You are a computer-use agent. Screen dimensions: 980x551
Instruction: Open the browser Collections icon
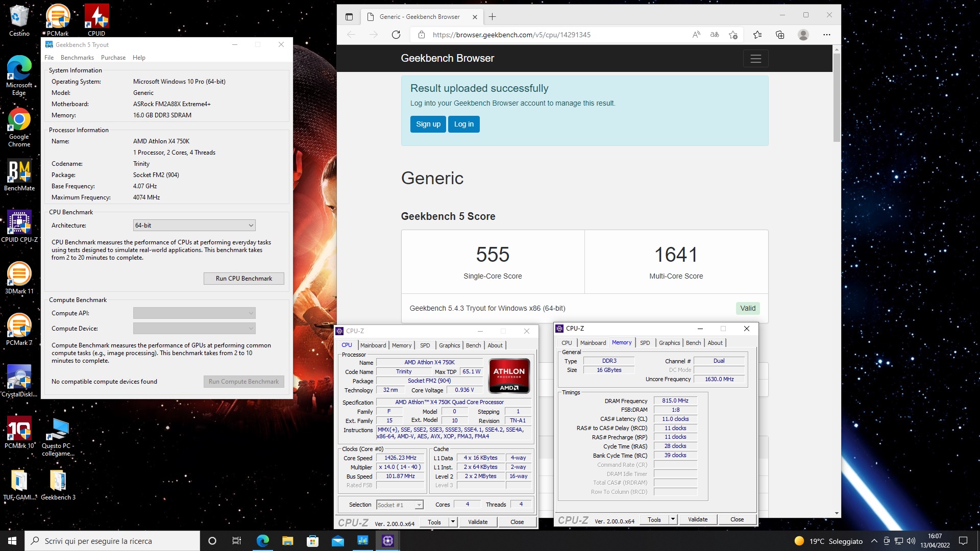coord(779,35)
